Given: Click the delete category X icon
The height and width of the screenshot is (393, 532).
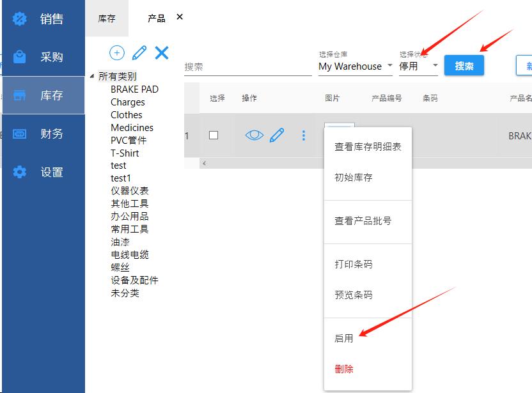Looking at the screenshot, I should [162, 53].
